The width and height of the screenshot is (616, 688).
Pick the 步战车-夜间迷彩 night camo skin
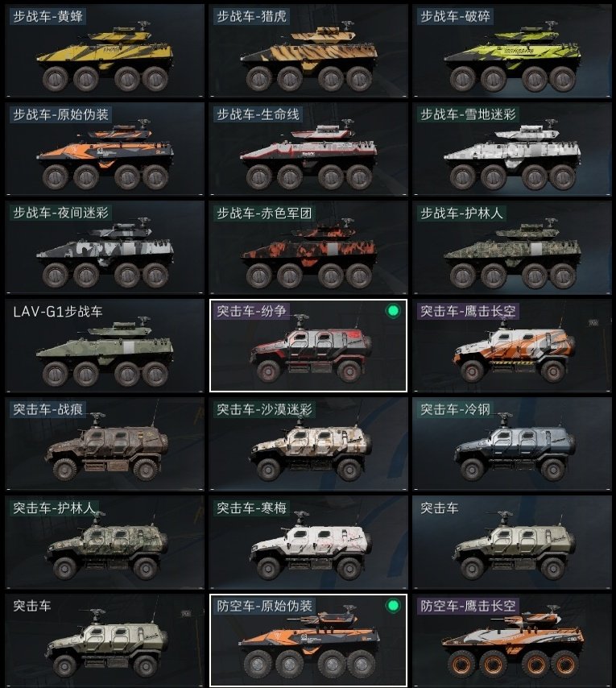[x=105, y=247]
